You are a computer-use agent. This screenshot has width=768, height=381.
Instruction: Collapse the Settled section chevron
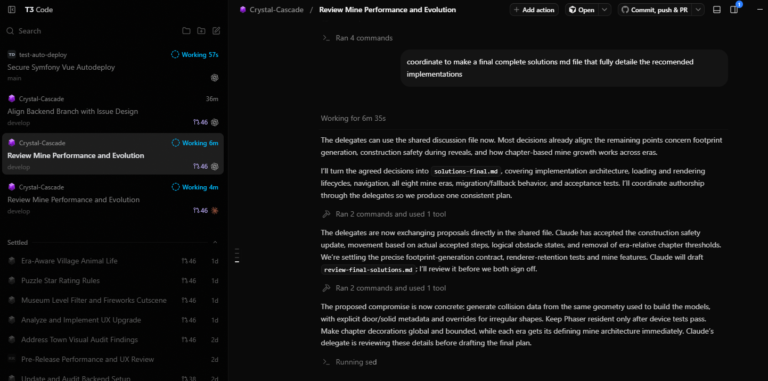pos(215,242)
